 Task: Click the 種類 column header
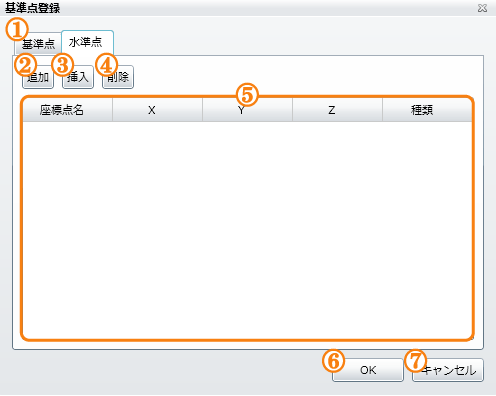(427, 110)
